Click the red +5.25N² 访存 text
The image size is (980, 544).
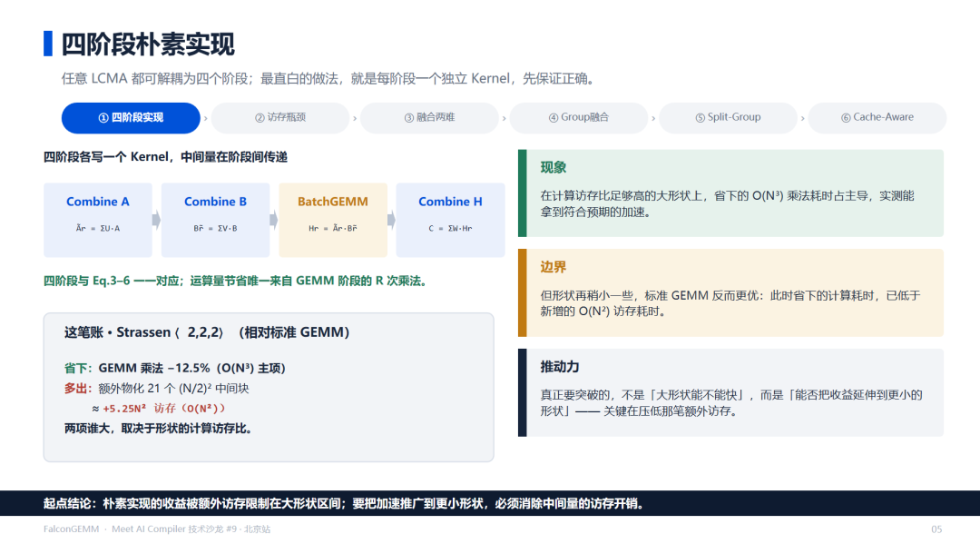pyautogui.click(x=163, y=409)
